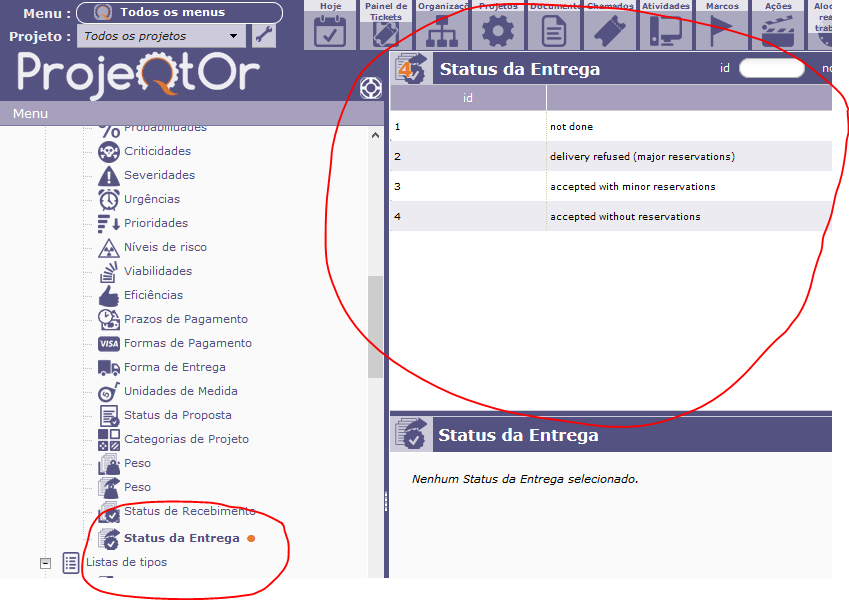Click the Forma de Entrega truck icon
Viewport: 849px width, 600px height.
point(109,367)
